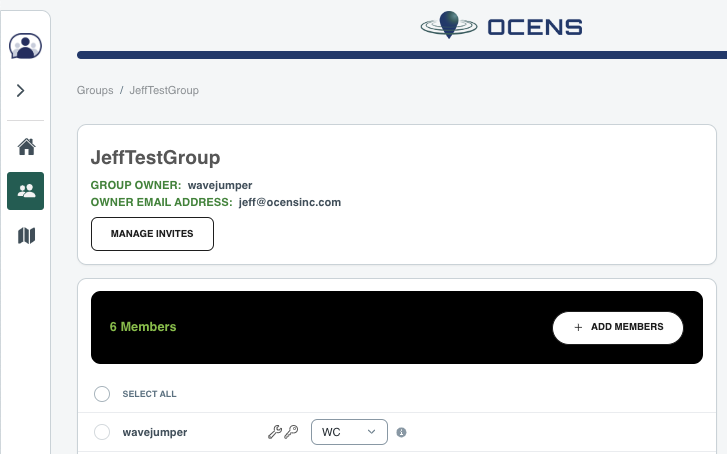Click the wrench icon next to wavejumper
The height and width of the screenshot is (454, 727).
point(275,432)
